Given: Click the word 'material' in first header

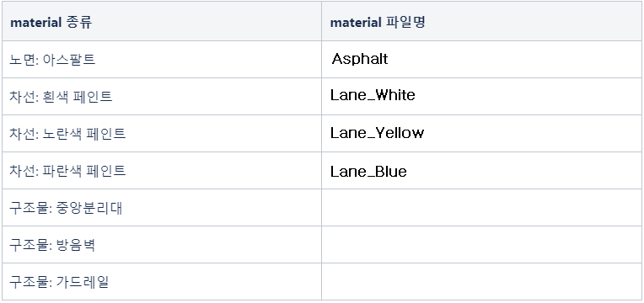Looking at the screenshot, I should [x=35, y=22].
